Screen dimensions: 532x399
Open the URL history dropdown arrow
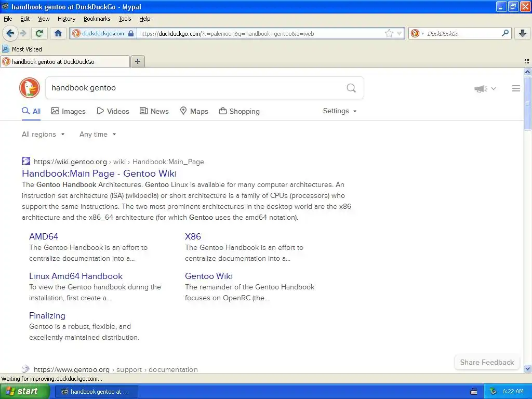(x=400, y=33)
